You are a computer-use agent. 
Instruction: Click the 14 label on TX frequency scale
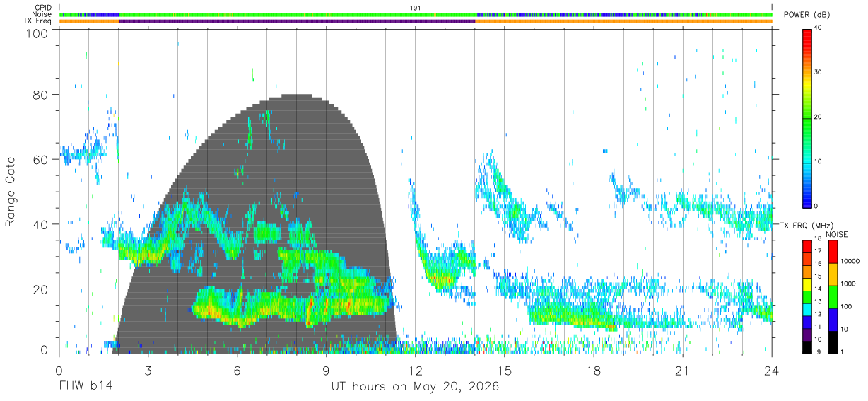(x=817, y=289)
